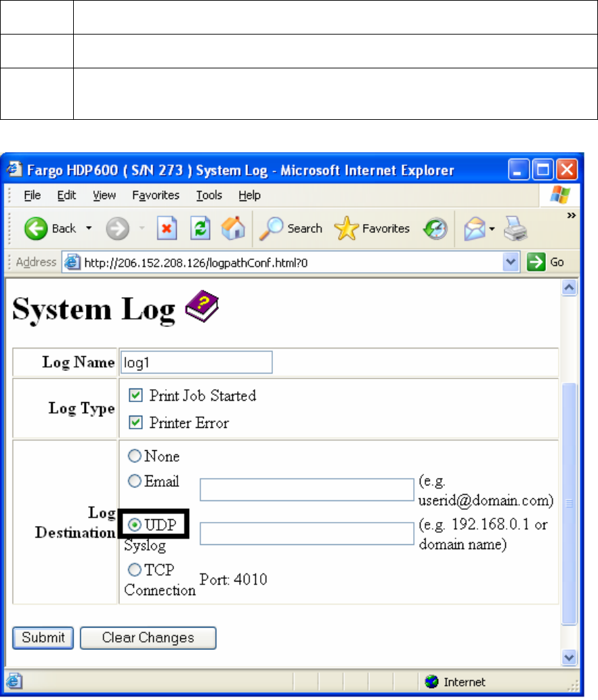Click the scrollbar down arrow
The image size is (598, 700).
(569, 657)
